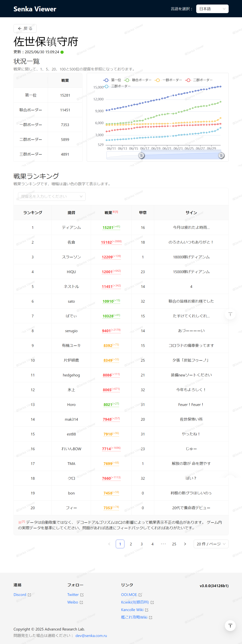Viewport: 242px width, 644px height.
Task: Open the Discord external link icon
Action: [x=29, y=595]
